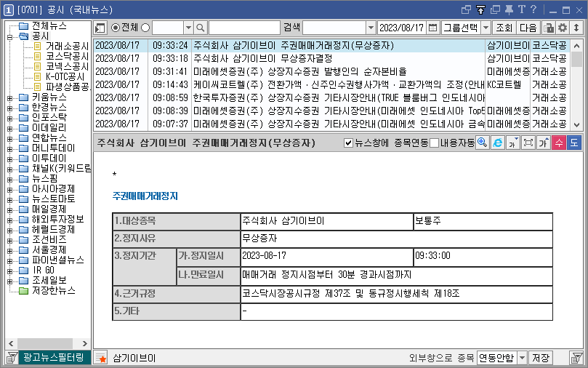Click the 검색 keyword input field
This screenshot has height=368, width=588.
point(334,28)
